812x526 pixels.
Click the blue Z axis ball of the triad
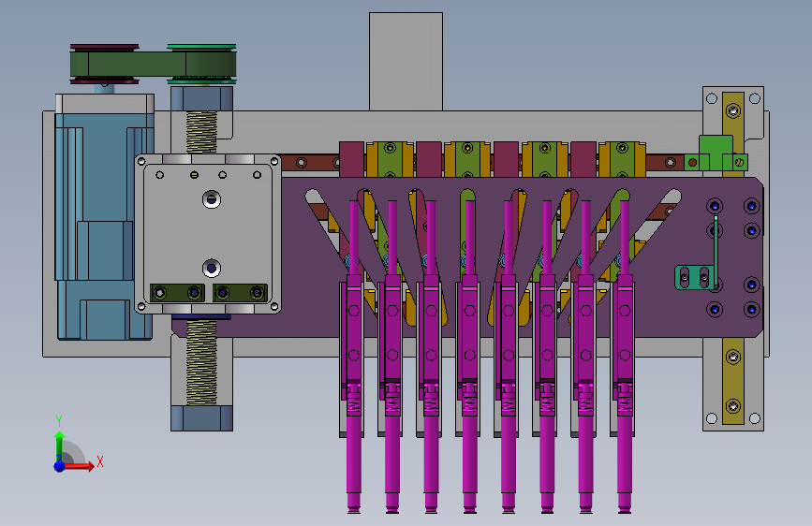click(x=60, y=466)
